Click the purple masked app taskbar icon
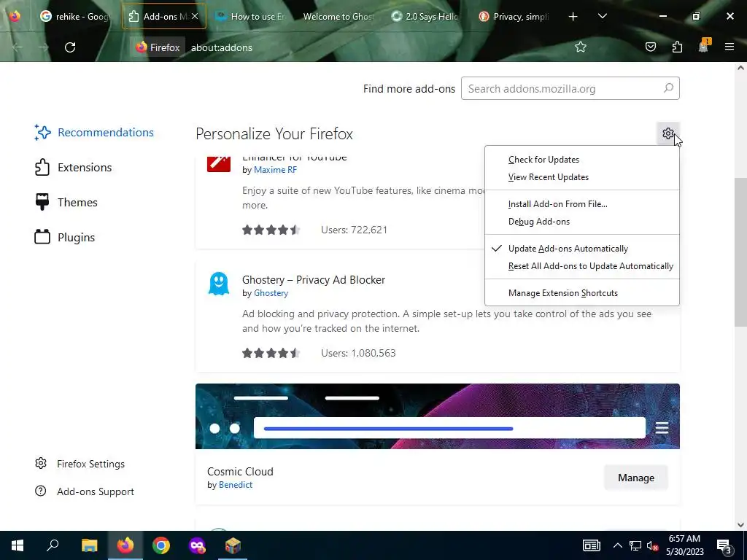 click(197, 545)
